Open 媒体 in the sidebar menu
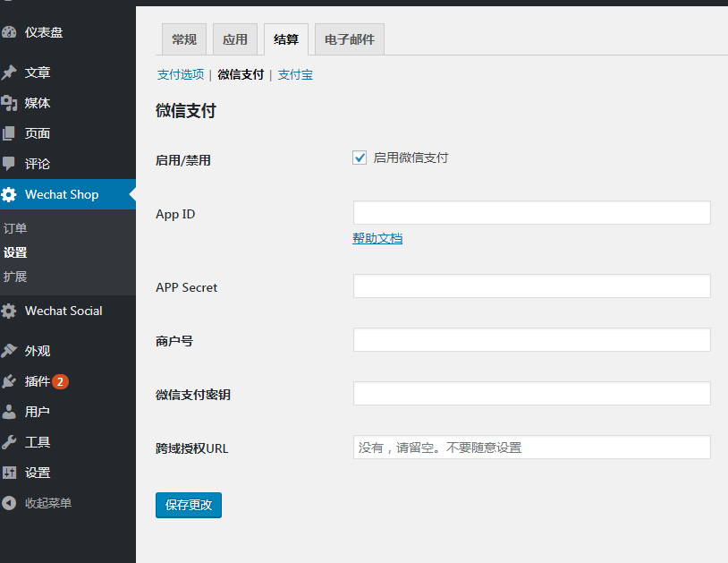The height and width of the screenshot is (563, 728). 38,103
